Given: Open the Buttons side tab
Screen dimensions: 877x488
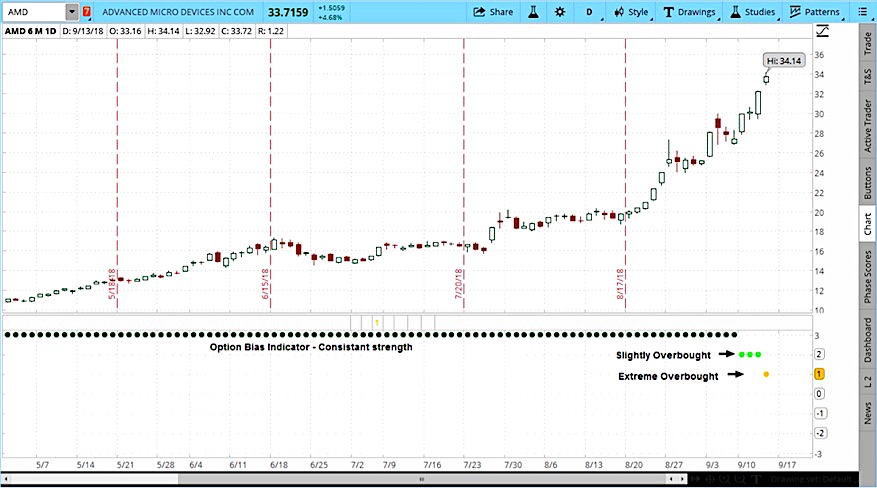Looking at the screenshot, I should tap(867, 183).
